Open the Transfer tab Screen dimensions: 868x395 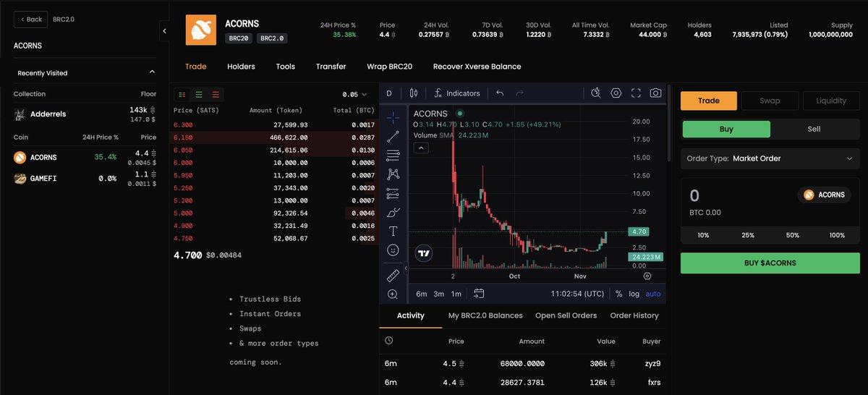click(331, 67)
